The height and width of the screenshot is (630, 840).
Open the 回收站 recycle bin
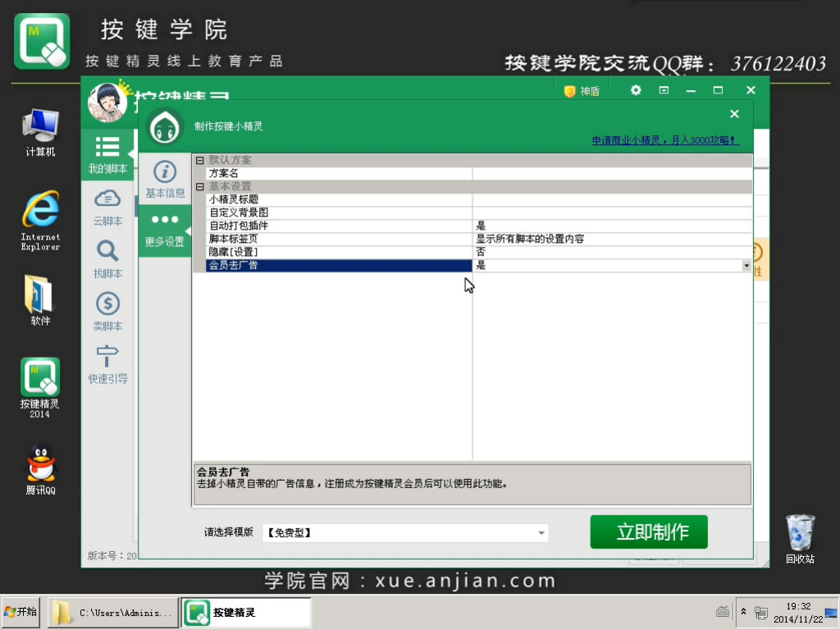(x=800, y=539)
